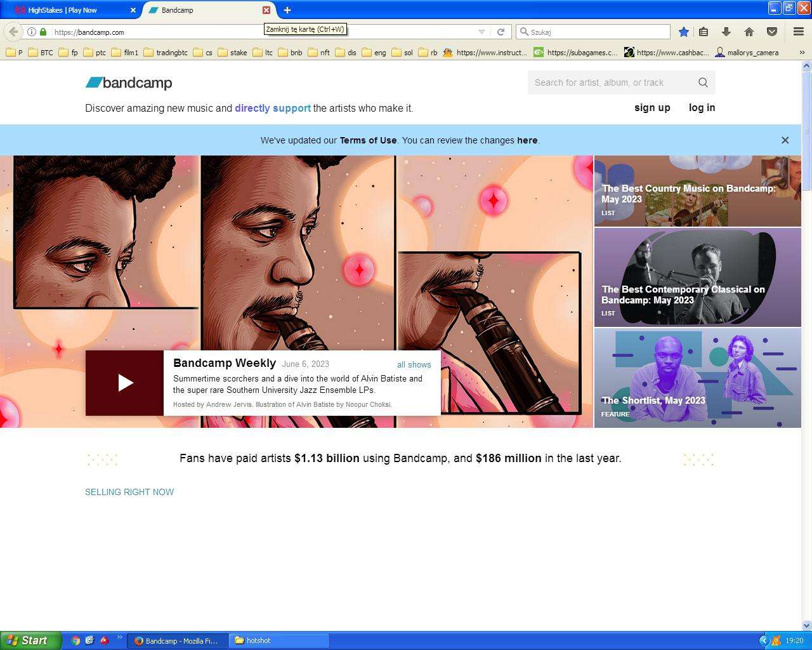Dismiss the Terms of Use banner
Screen dimensions: 812x650
tap(785, 140)
